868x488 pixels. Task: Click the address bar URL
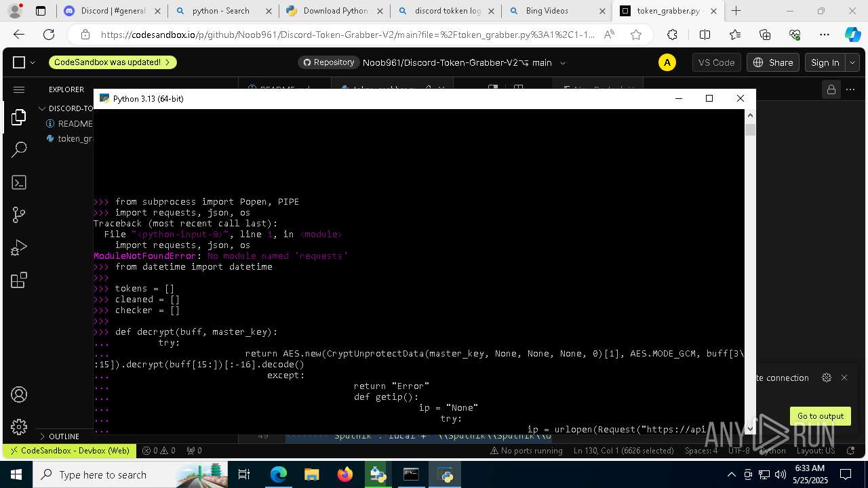pos(347,35)
